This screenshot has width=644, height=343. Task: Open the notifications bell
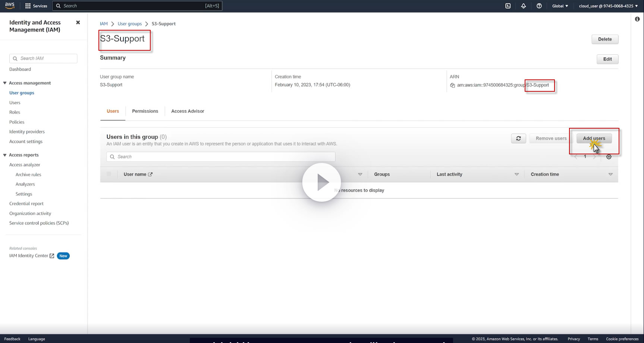pyautogui.click(x=524, y=6)
